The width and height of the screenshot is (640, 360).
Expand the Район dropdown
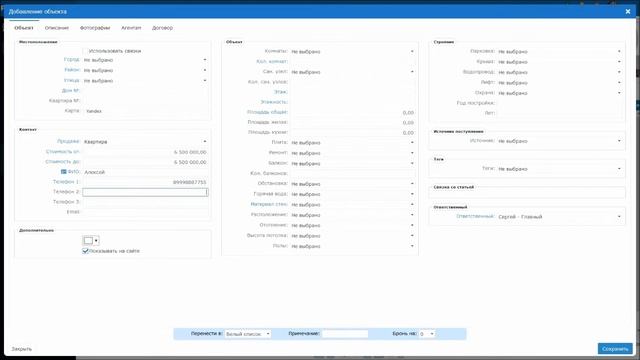(x=146, y=70)
